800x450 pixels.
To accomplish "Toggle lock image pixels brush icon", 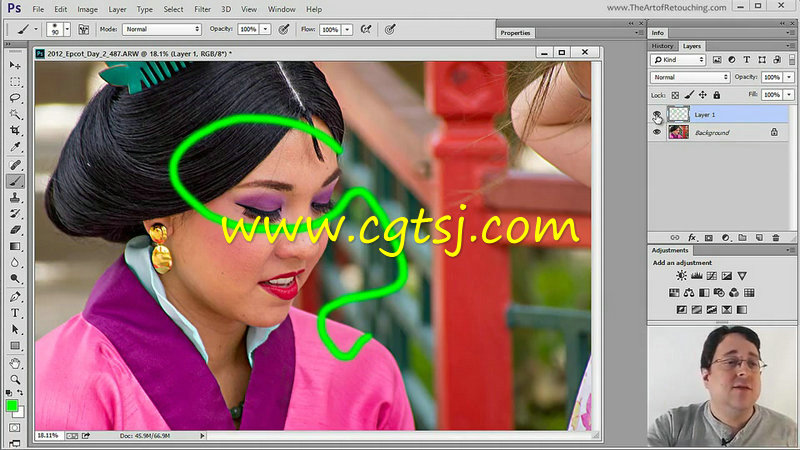I will pos(689,95).
